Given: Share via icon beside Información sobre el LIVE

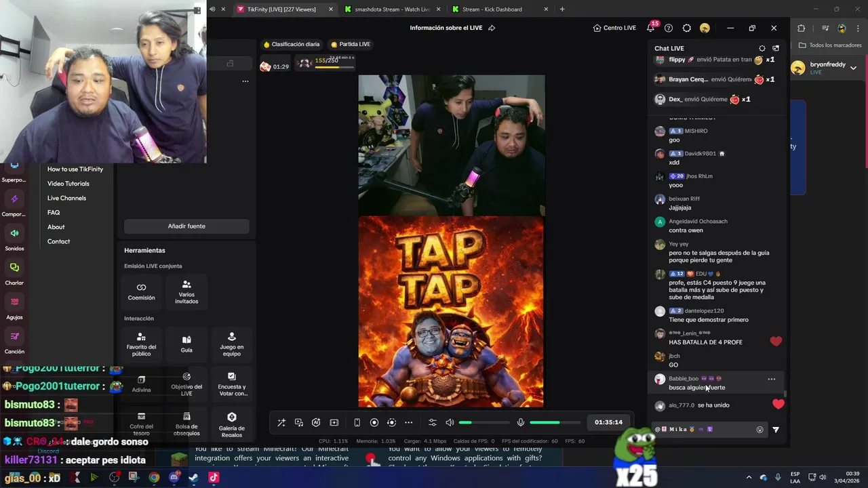Looking at the screenshot, I should click(492, 28).
